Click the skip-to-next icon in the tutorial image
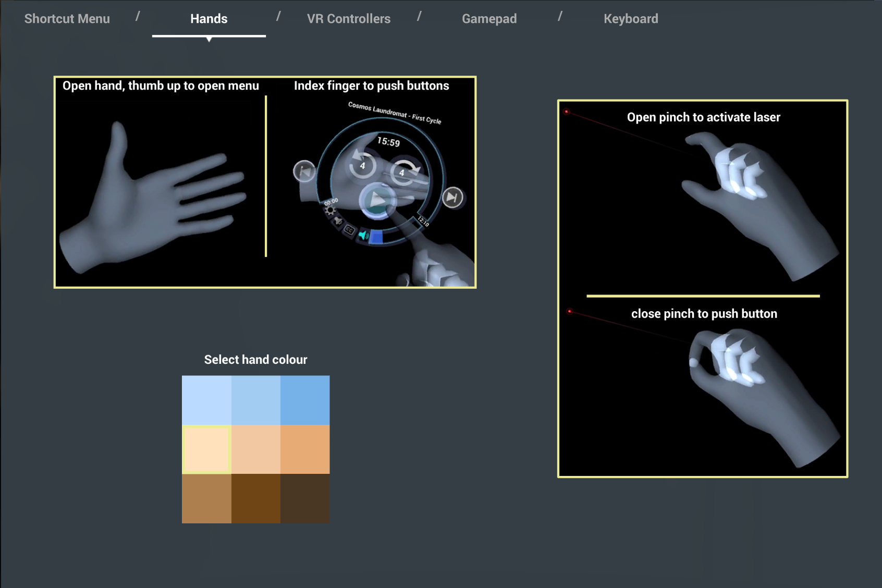 452,198
